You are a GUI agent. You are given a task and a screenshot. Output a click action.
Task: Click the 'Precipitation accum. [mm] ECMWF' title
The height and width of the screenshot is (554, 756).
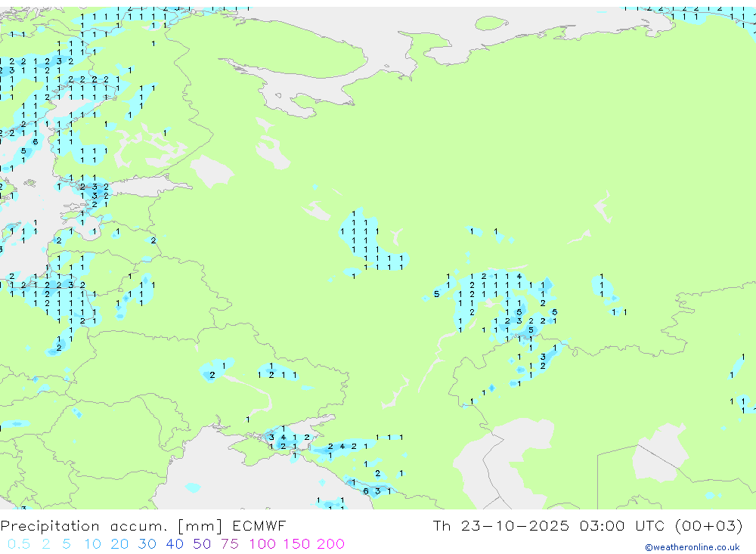coord(143,526)
